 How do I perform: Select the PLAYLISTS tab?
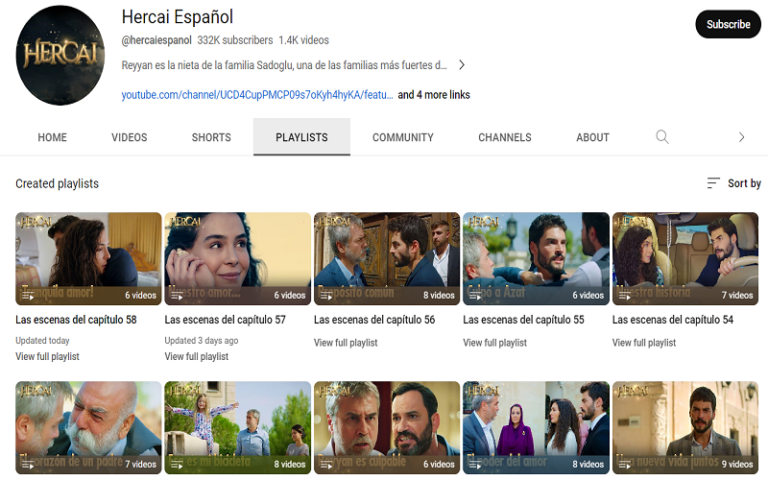click(302, 138)
